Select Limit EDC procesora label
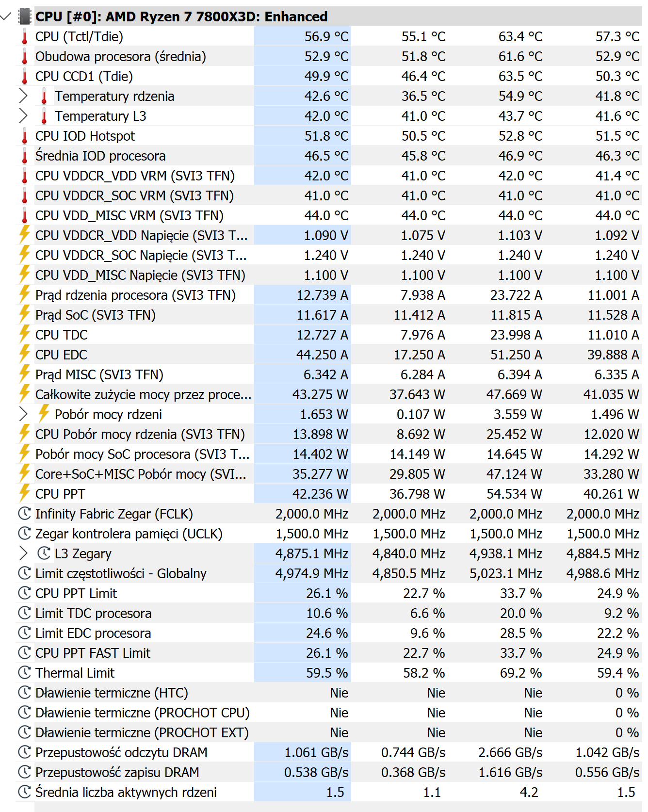Image resolution: width=648 pixels, height=812 pixels. [93, 633]
